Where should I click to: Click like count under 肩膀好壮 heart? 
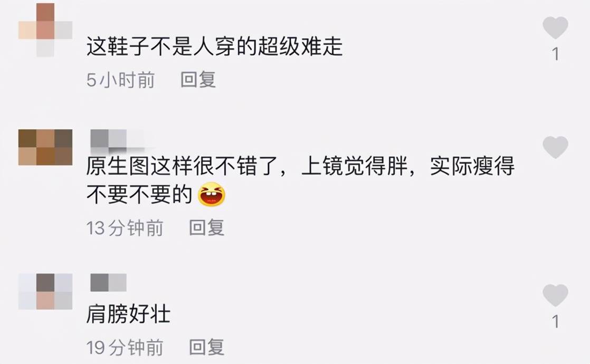[556, 321]
